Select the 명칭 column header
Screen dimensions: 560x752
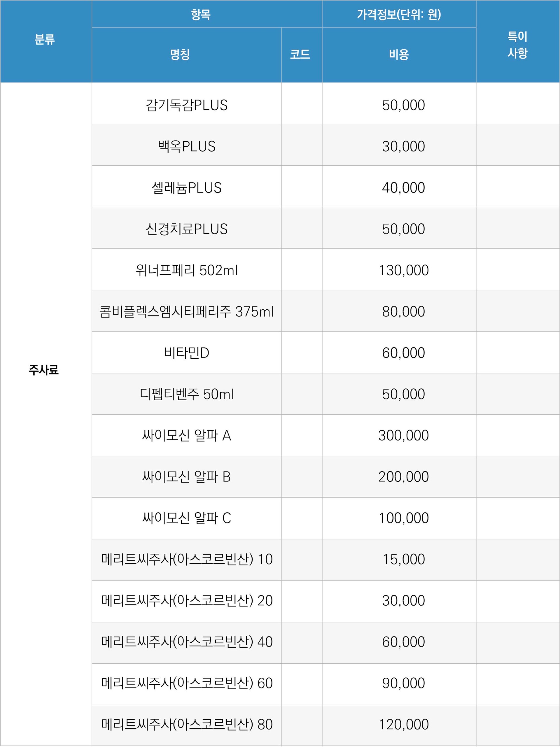[180, 55]
